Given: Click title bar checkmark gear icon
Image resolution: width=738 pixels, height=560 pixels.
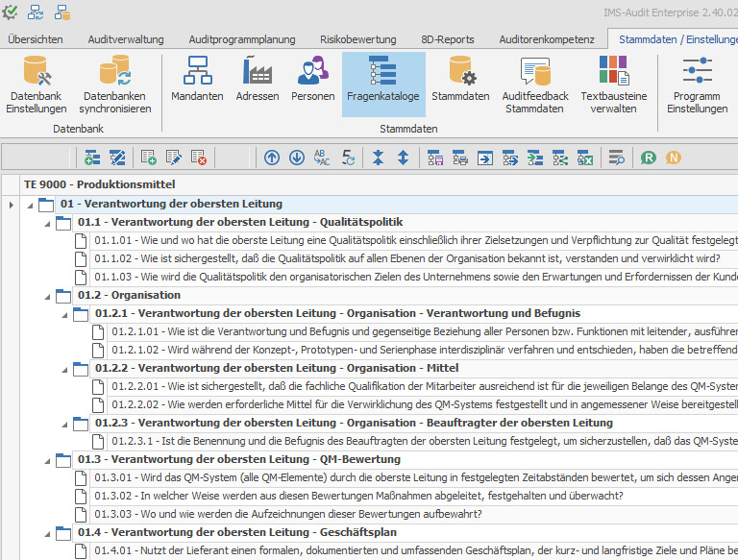Looking at the screenshot, I should [x=10, y=12].
